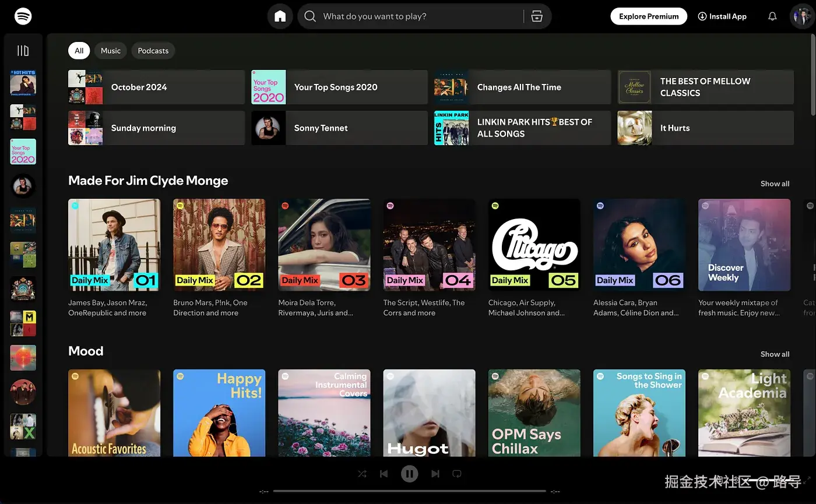Open Changes All The Time shortcut

(x=522, y=87)
